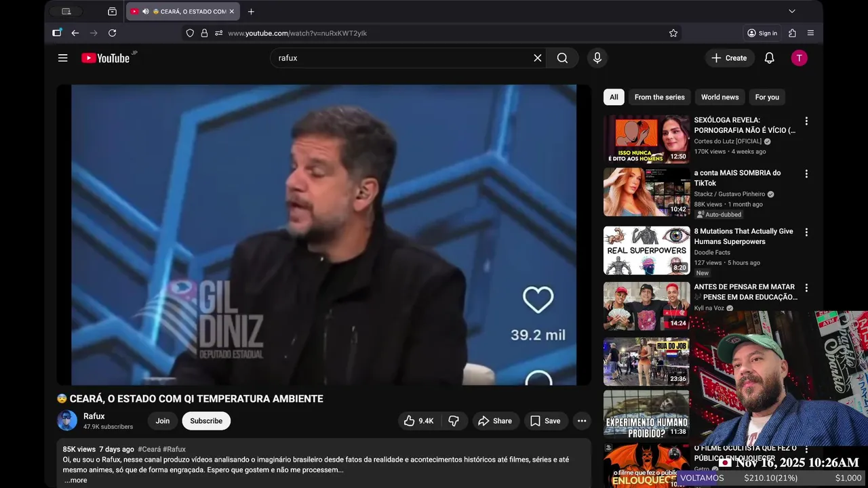The width and height of the screenshot is (868, 488).
Task: Open the #Ceará hashtag link
Action: click(149, 449)
